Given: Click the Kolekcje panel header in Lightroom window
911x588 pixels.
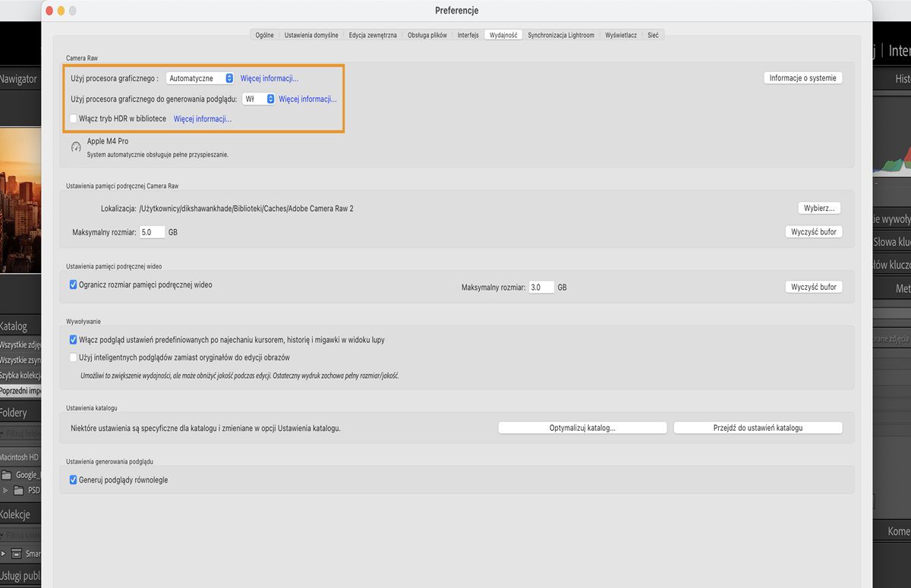Looking at the screenshot, I should [19, 514].
